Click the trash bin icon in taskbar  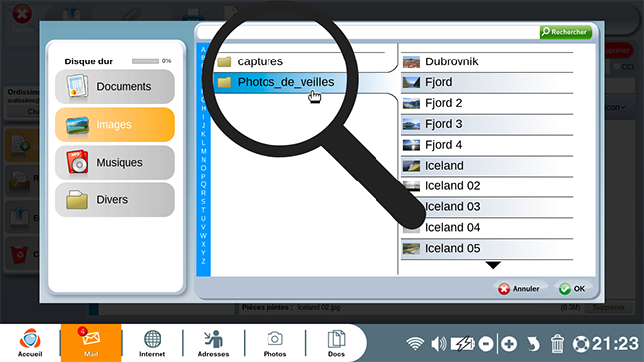[557, 344]
